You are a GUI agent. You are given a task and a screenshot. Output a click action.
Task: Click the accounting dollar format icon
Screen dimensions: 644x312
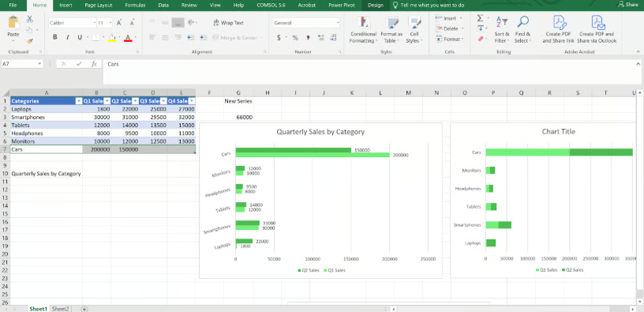(279, 38)
